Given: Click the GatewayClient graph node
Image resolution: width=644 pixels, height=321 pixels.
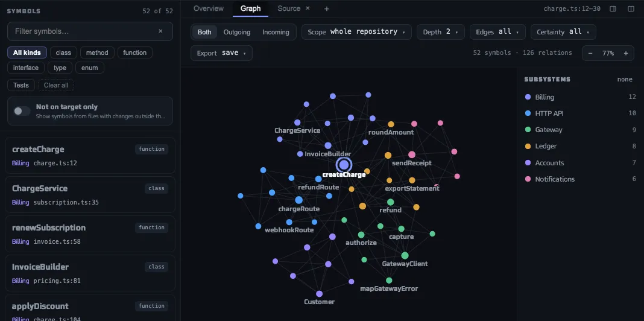Looking at the screenshot, I should (x=405, y=256).
